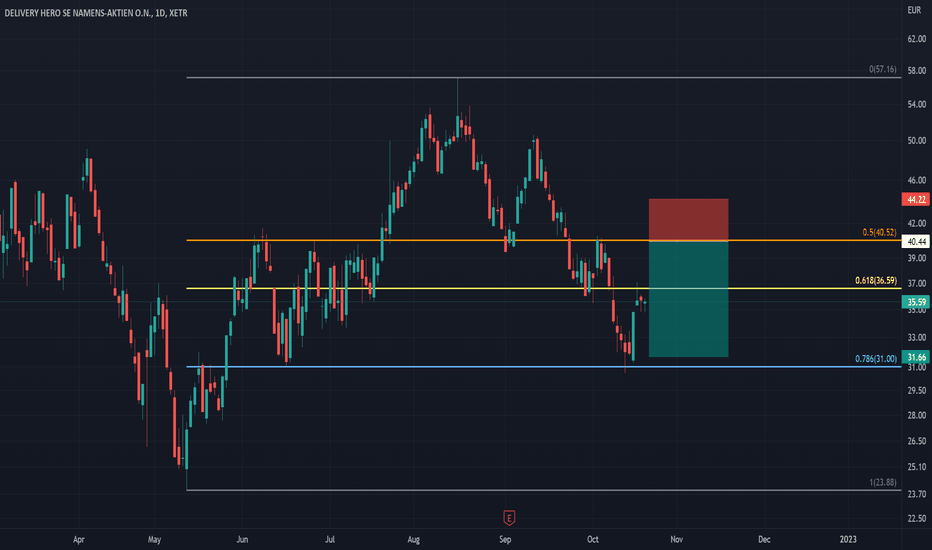Click the Jul label on time axis

click(x=330, y=539)
